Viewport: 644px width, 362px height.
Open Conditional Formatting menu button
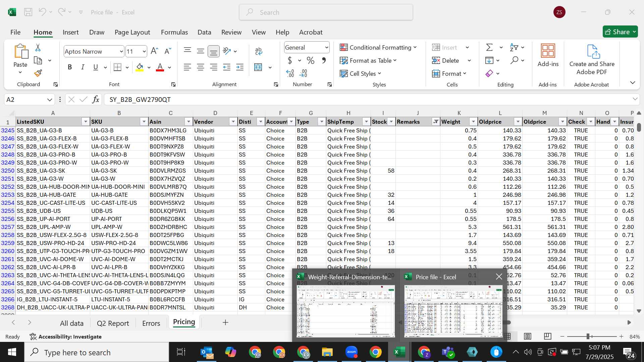tap(378, 47)
